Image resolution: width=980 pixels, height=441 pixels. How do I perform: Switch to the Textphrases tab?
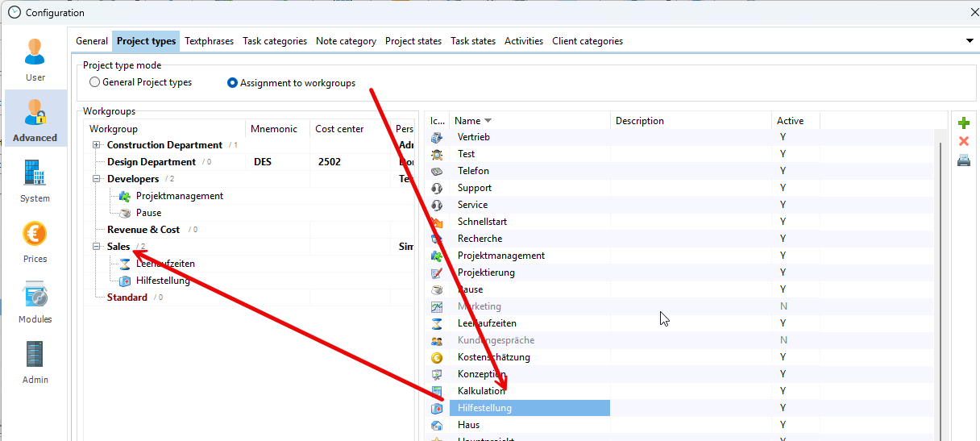[x=209, y=41]
